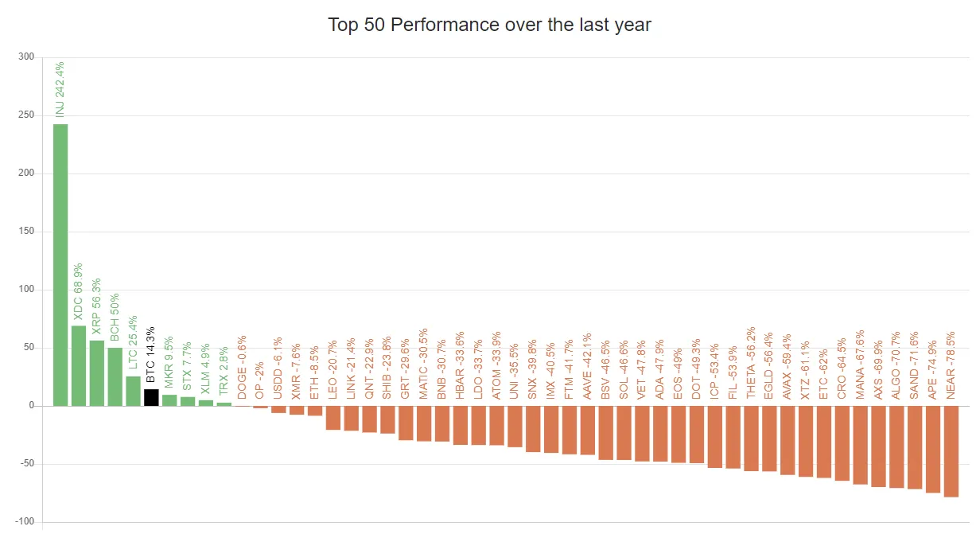This screenshot has height=538, width=980.
Task: Click the chart title text
Action: coord(490,25)
